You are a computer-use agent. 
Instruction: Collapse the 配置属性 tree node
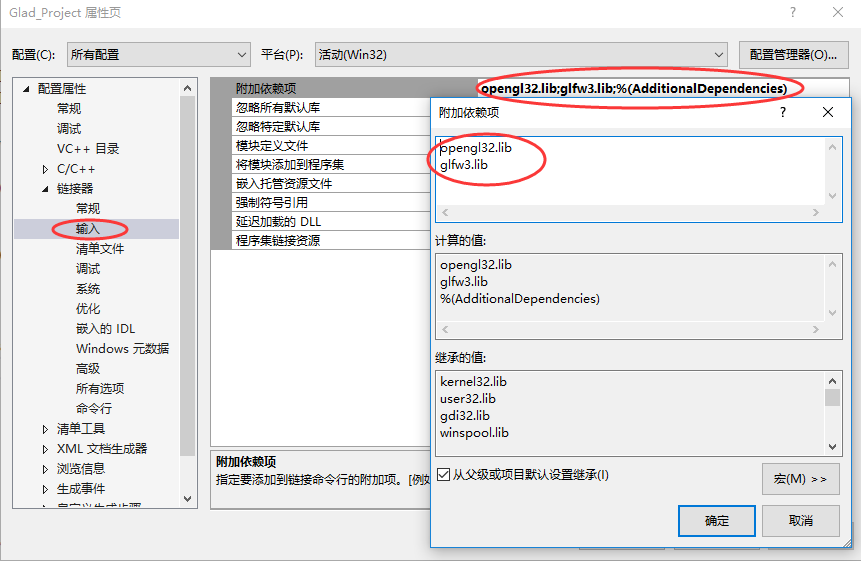coord(26,88)
